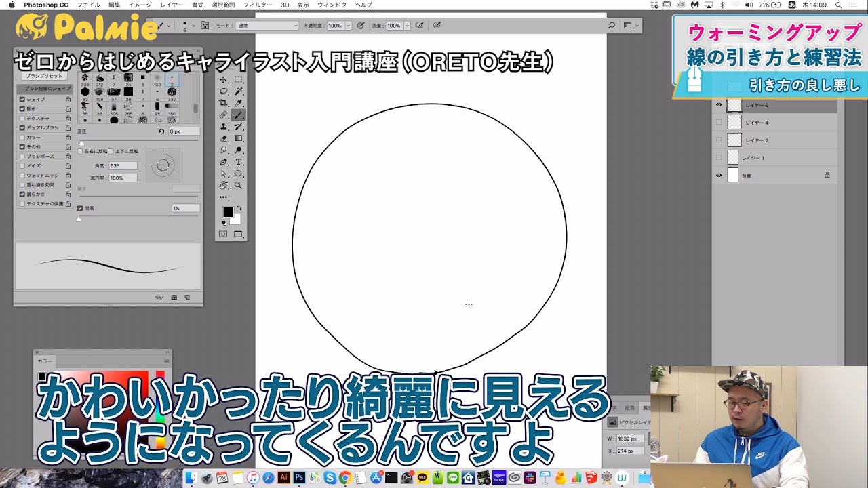868x488 pixels.
Task: Open the ウィンドウ menu
Action: 332,5
